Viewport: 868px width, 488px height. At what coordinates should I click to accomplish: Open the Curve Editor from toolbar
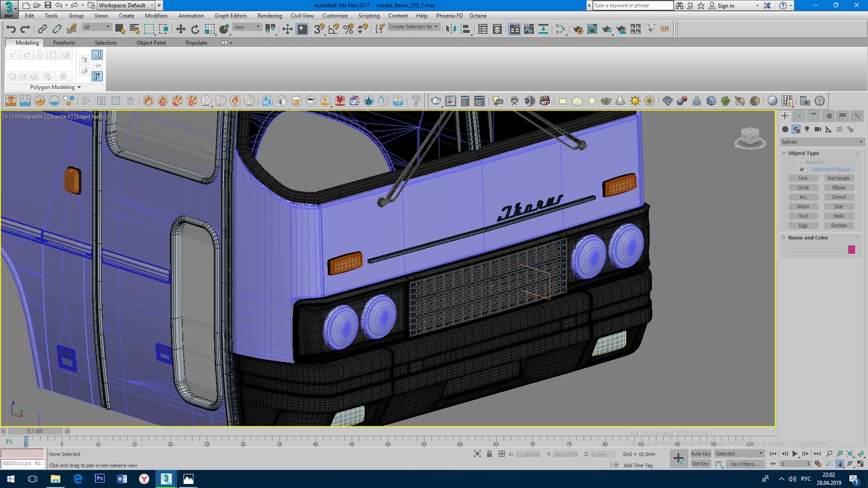click(x=529, y=29)
